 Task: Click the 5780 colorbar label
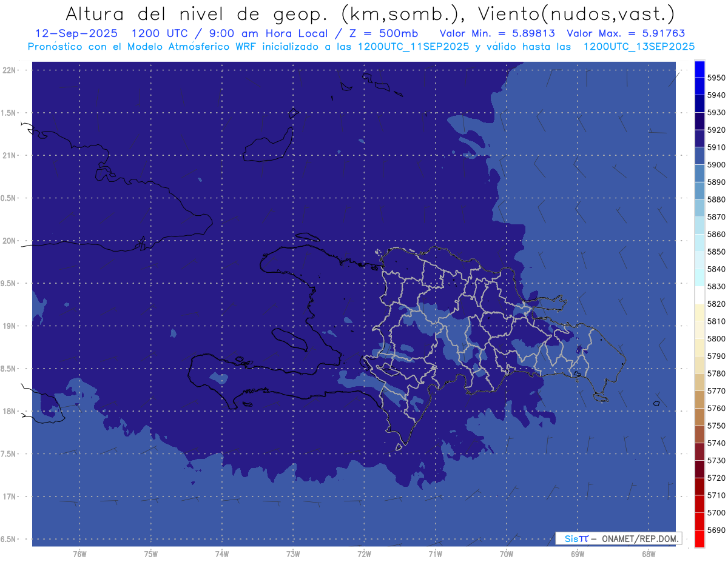(x=716, y=373)
